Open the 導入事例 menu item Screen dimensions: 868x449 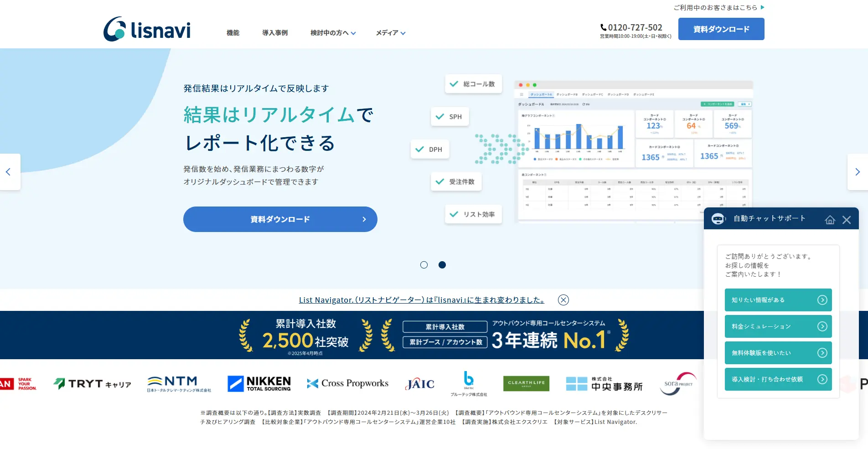(x=275, y=33)
